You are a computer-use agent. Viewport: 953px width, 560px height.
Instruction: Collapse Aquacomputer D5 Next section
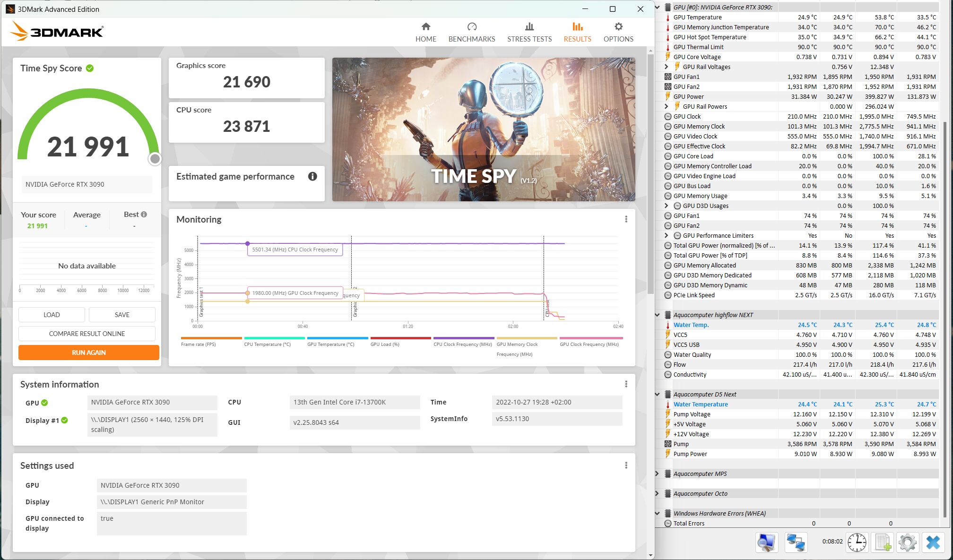click(657, 394)
